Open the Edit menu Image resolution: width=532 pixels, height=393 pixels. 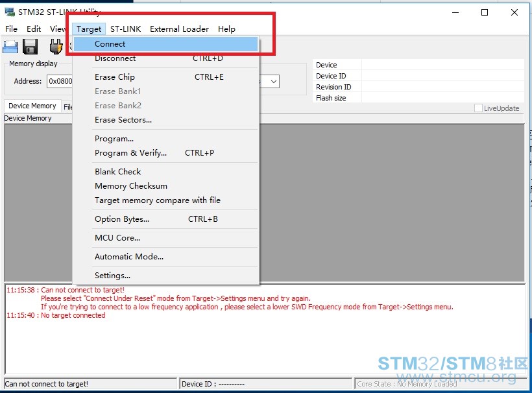coord(34,29)
